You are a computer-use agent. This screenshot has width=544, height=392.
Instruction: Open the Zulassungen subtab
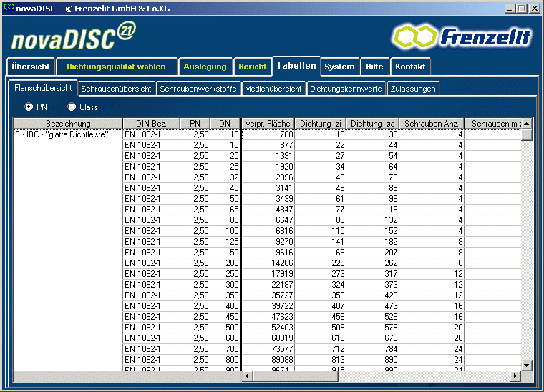[413, 89]
